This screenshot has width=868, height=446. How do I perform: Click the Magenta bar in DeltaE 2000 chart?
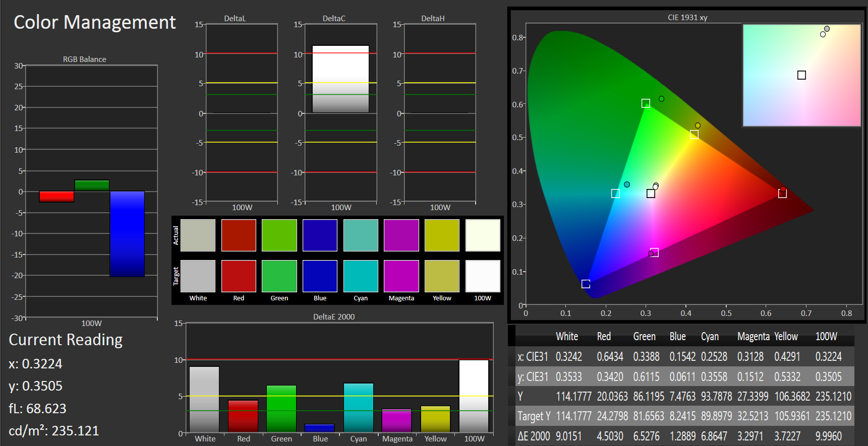(397, 421)
